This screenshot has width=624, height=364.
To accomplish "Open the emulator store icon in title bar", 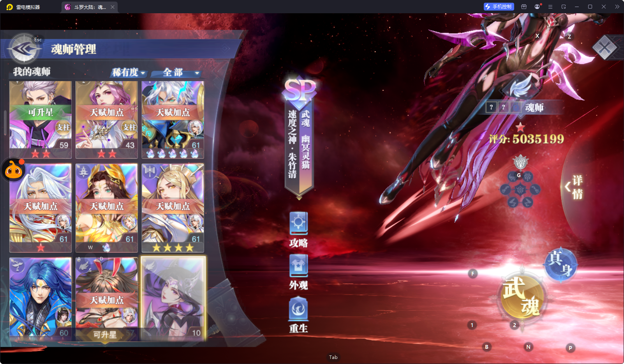I will point(524,7).
